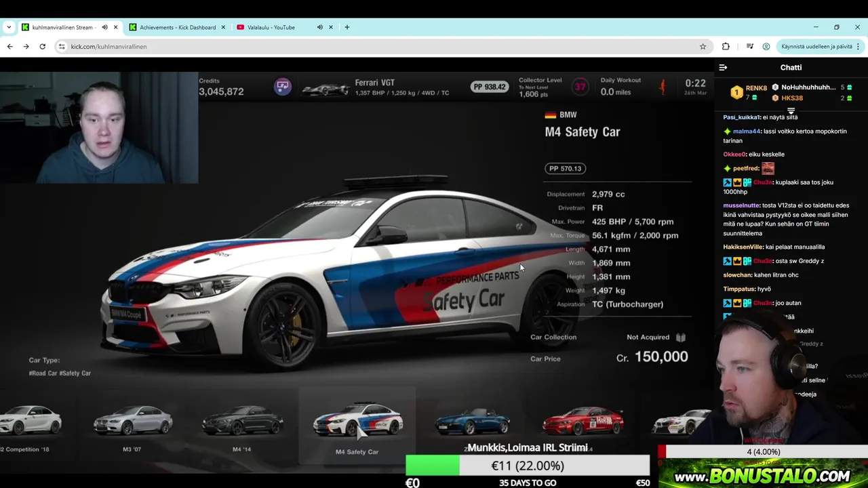This screenshot has width=868, height=488.
Task: Open the site information icon beside the URL
Action: tap(61, 46)
